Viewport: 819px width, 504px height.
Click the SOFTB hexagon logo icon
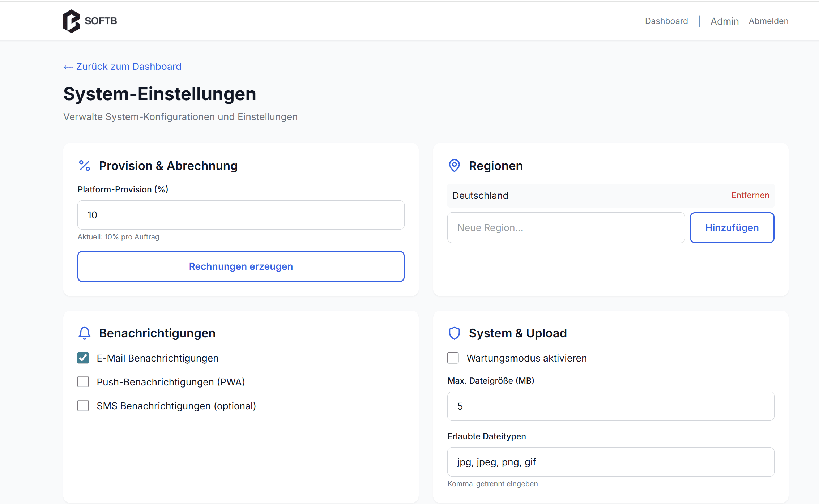click(x=71, y=21)
